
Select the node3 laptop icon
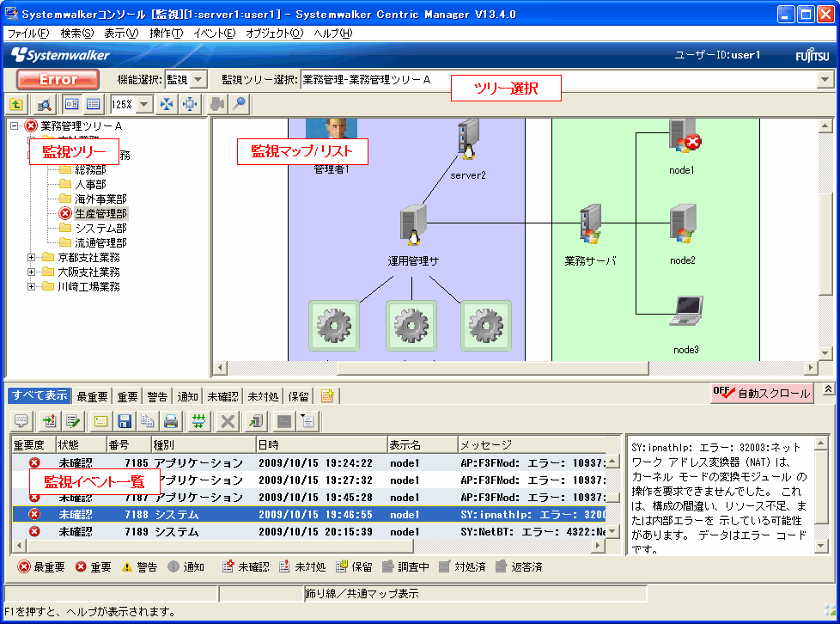tap(686, 311)
